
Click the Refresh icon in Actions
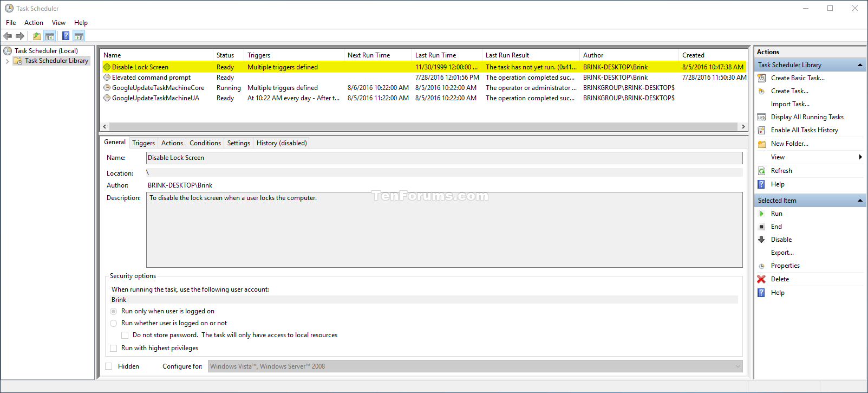pyautogui.click(x=761, y=171)
